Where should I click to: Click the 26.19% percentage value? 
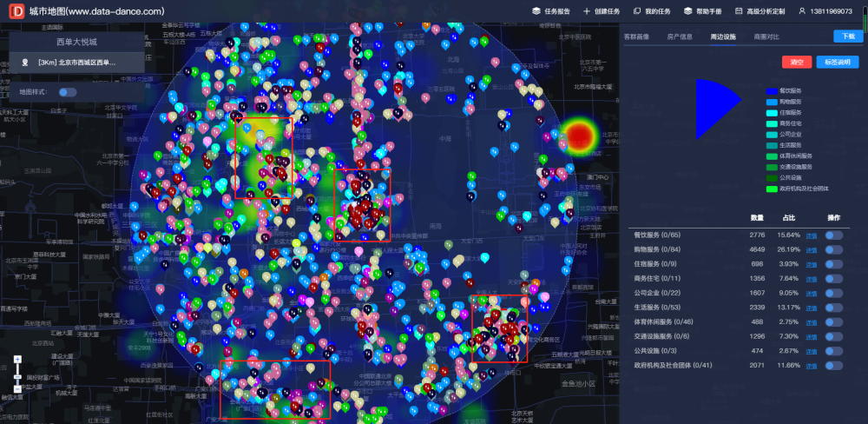[x=788, y=249]
